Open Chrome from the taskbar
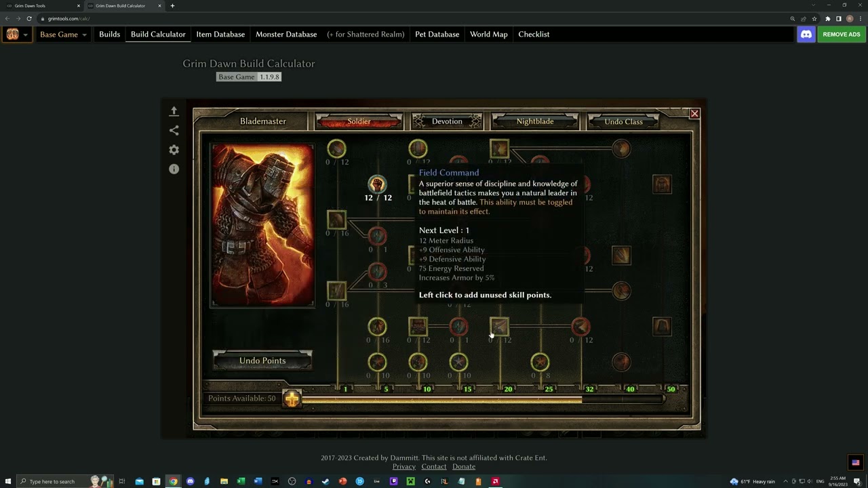This screenshot has width=868, height=488. (x=173, y=481)
